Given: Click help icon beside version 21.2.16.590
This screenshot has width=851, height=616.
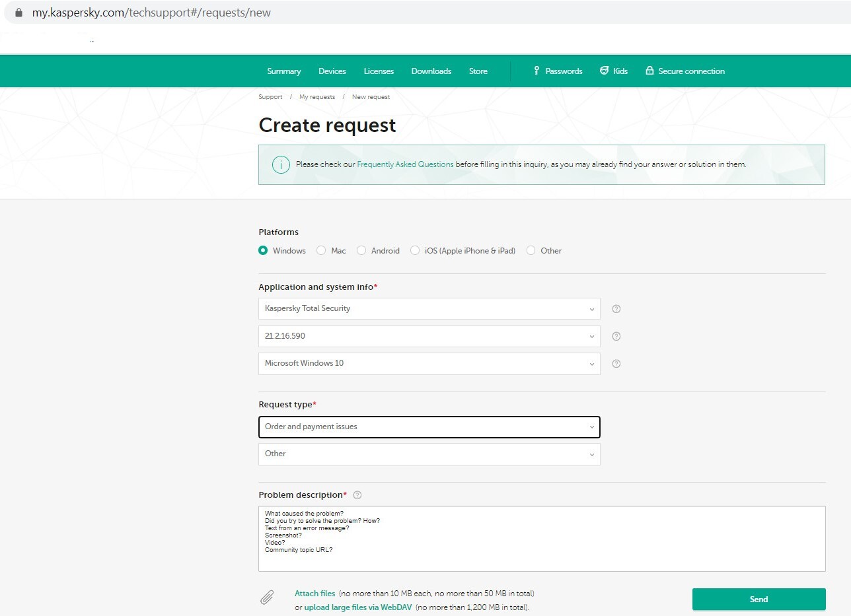Looking at the screenshot, I should click(x=616, y=336).
